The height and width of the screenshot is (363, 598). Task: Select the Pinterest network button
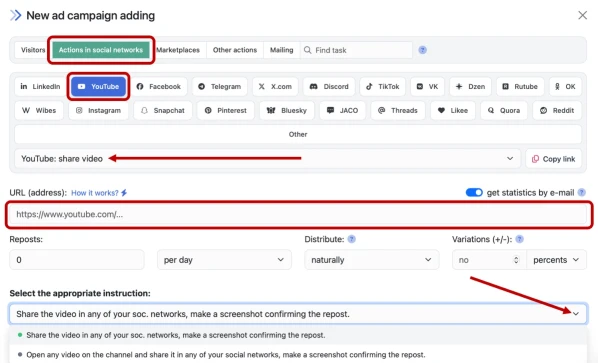pos(226,111)
